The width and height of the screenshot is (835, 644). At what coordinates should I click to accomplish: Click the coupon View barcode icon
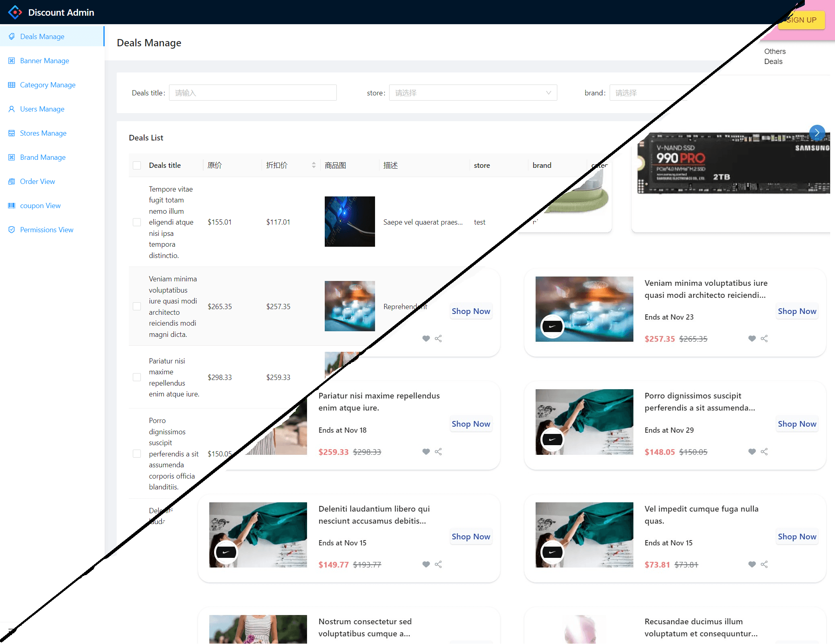click(12, 206)
